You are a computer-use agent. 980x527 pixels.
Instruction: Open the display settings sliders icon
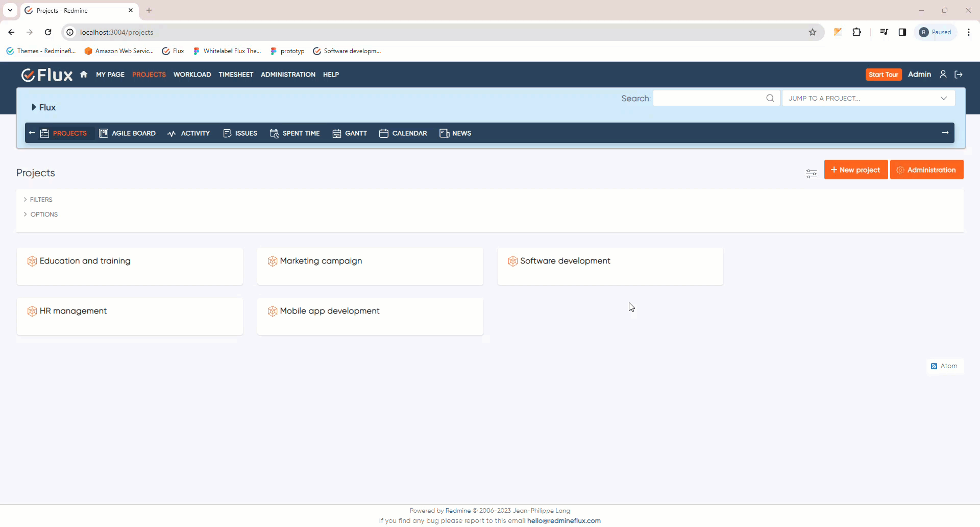tap(811, 174)
